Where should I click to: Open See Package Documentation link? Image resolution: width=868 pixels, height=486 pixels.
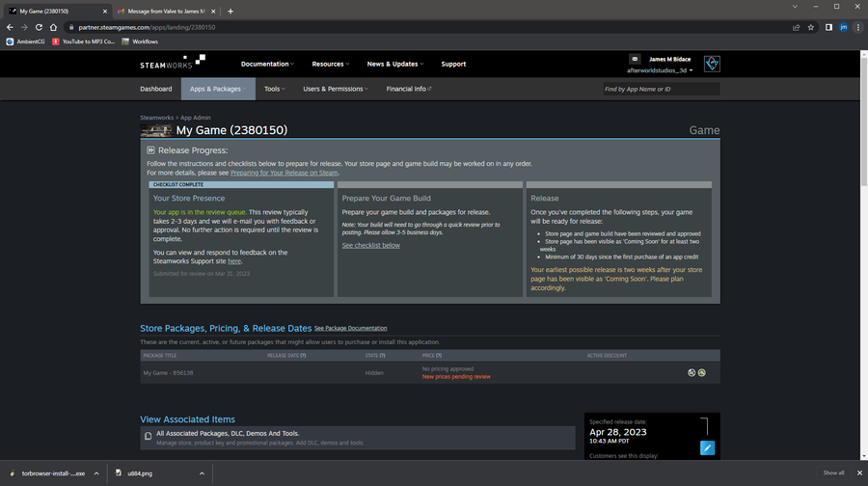click(x=350, y=328)
